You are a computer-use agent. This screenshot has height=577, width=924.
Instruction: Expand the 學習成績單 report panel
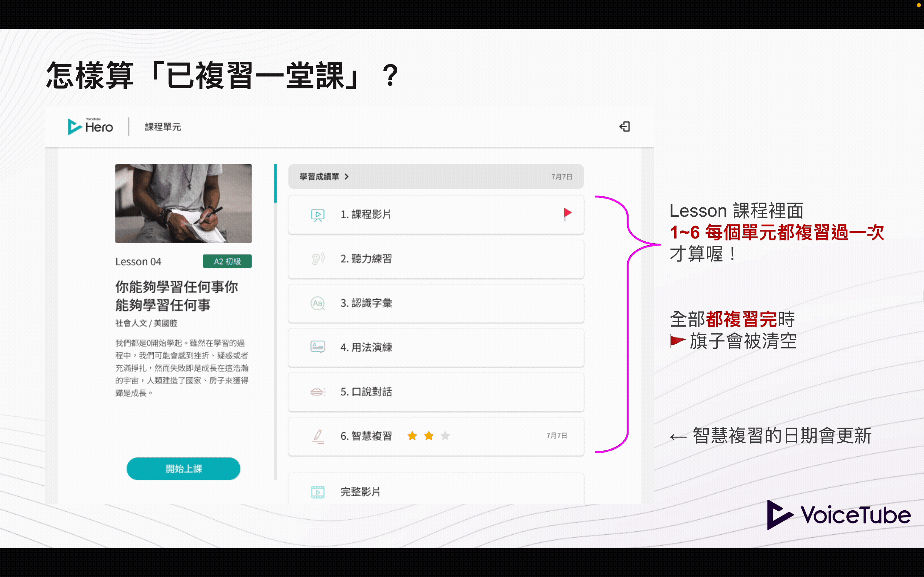tap(323, 176)
